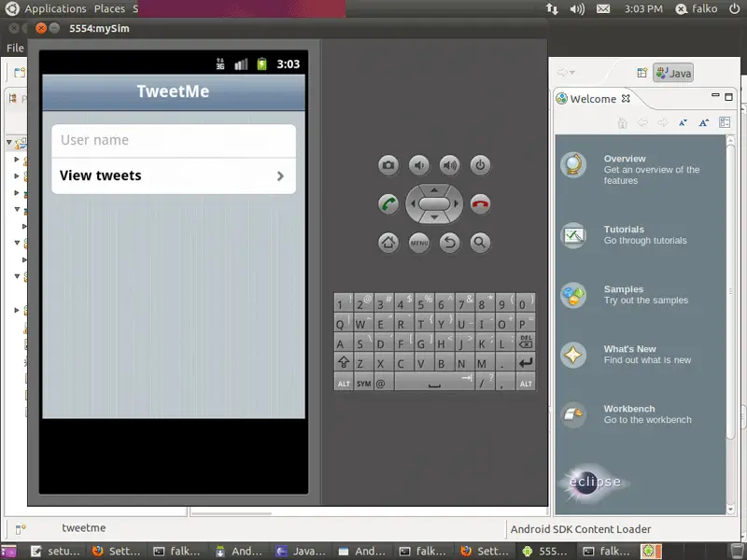Open the emulator MENU button
This screenshot has height=560, width=747.
pos(418,243)
